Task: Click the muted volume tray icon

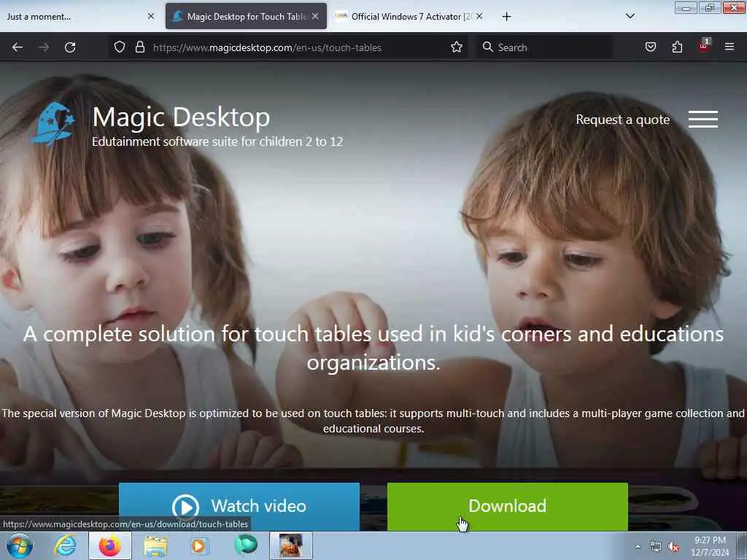Action: click(673, 547)
